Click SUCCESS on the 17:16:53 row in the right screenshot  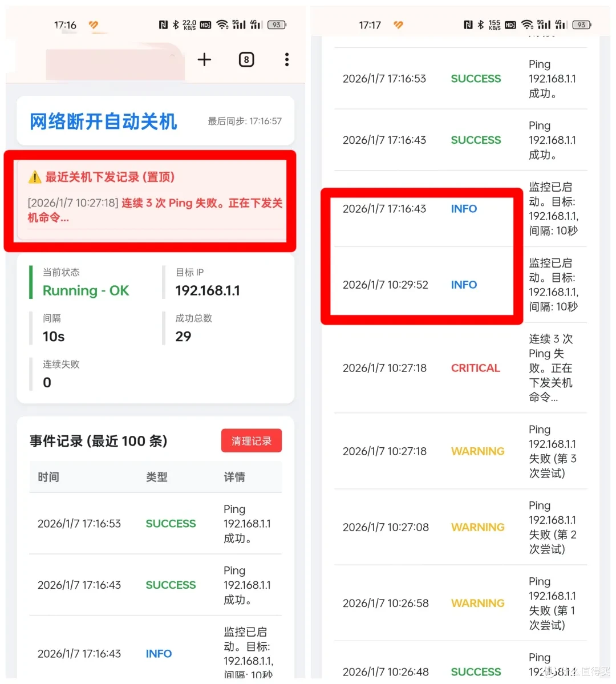[476, 79]
